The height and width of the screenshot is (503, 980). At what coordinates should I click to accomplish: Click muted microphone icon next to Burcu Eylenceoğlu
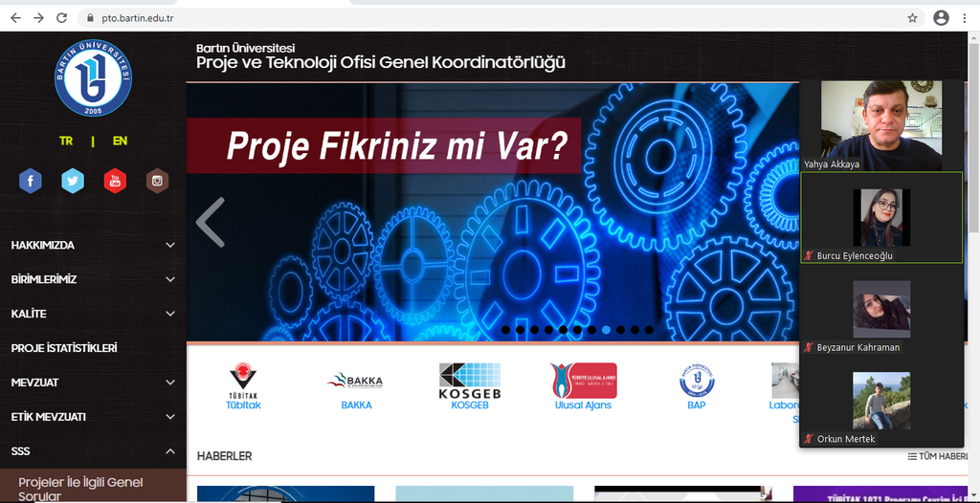808,256
